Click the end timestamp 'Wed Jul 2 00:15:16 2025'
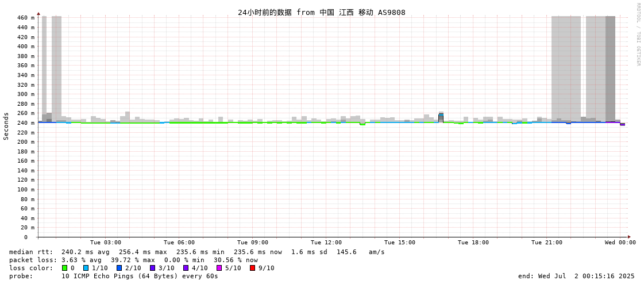 coord(587,276)
